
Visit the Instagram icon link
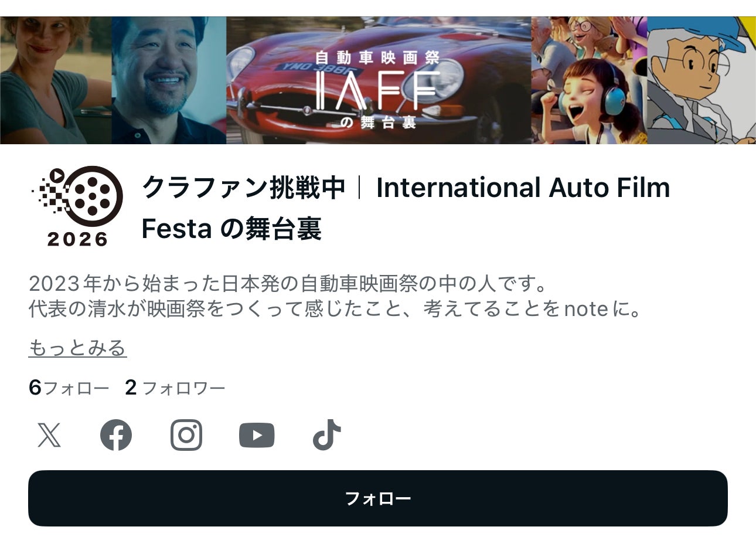tap(186, 435)
